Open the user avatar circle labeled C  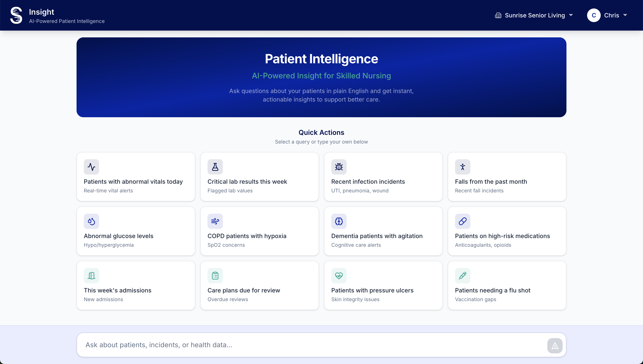(594, 15)
